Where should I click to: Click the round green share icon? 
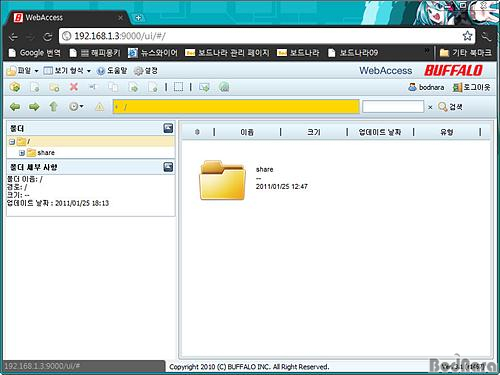[x=224, y=87]
